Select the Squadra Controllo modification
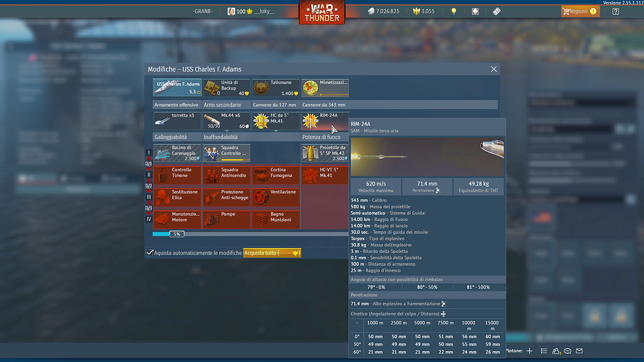The height and width of the screenshot is (362, 644). (226, 153)
